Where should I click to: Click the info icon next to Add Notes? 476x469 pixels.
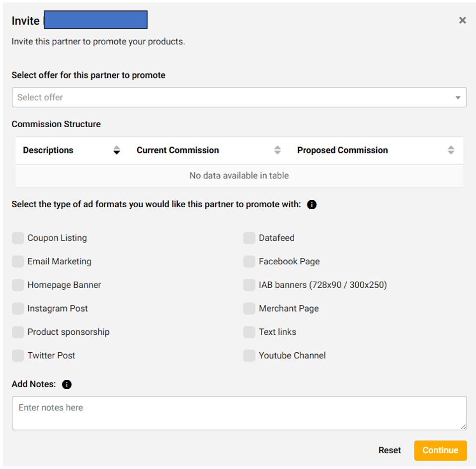pyautogui.click(x=67, y=385)
